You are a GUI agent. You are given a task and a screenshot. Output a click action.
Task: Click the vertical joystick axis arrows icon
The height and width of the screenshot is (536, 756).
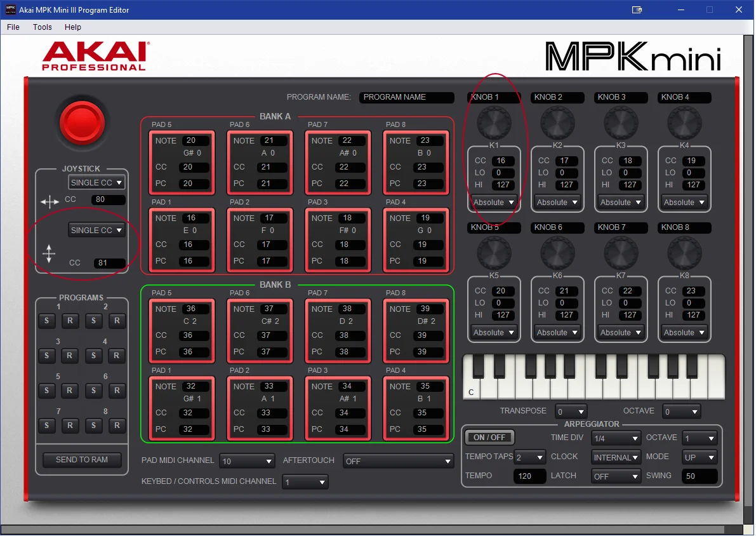[x=49, y=254]
